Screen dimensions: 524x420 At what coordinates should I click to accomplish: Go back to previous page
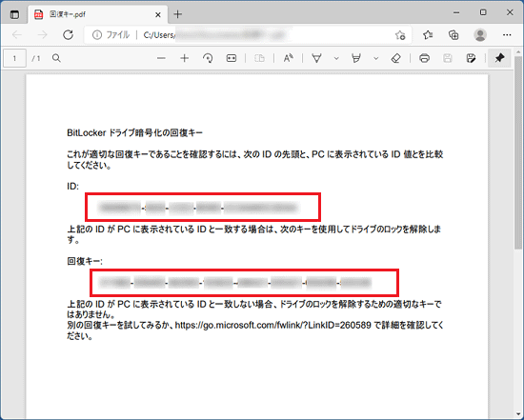pos(17,34)
